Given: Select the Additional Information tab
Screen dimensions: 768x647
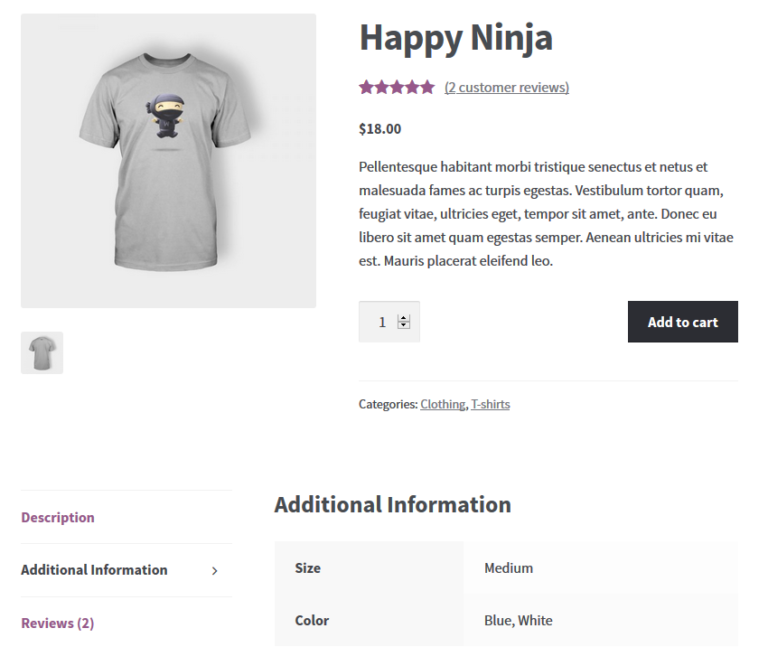Looking at the screenshot, I should click(94, 570).
